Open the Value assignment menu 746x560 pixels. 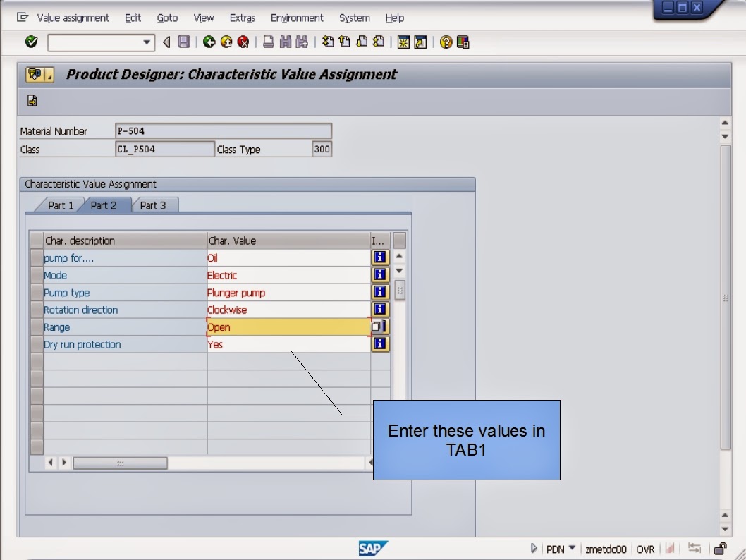[73, 18]
